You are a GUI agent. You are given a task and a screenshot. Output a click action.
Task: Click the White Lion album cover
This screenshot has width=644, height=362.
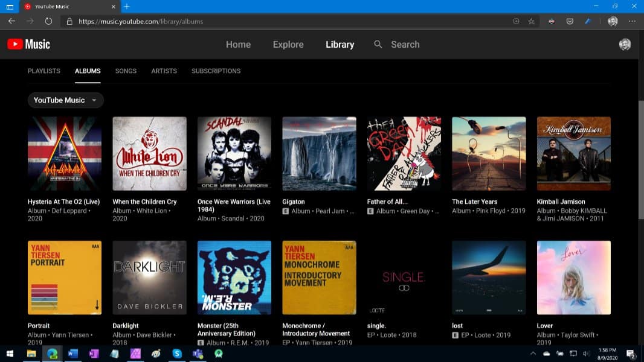click(149, 154)
